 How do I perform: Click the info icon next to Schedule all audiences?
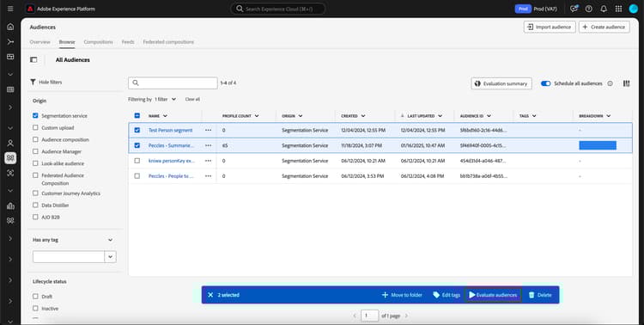[610, 83]
